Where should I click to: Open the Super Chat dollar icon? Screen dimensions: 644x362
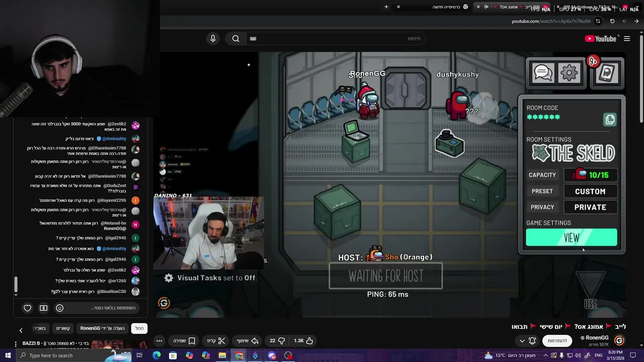[x=44, y=308]
